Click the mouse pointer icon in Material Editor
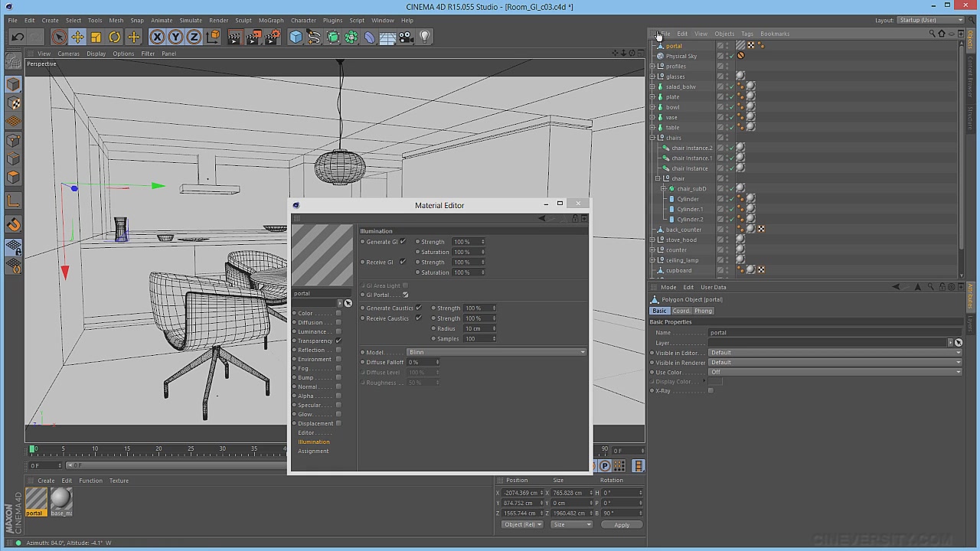The width and height of the screenshot is (980, 551). click(x=348, y=303)
